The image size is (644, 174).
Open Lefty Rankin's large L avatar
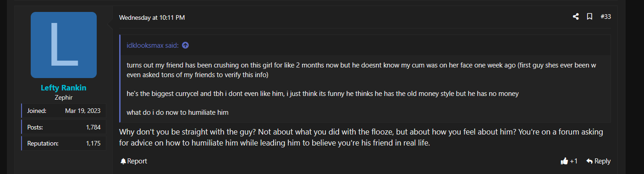64,45
